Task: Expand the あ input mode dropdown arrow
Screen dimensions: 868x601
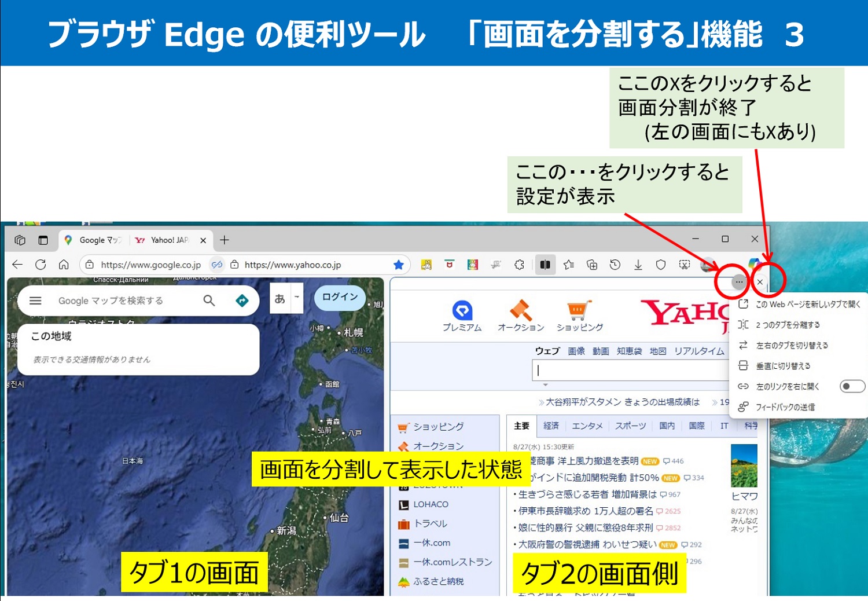Action: [297, 298]
